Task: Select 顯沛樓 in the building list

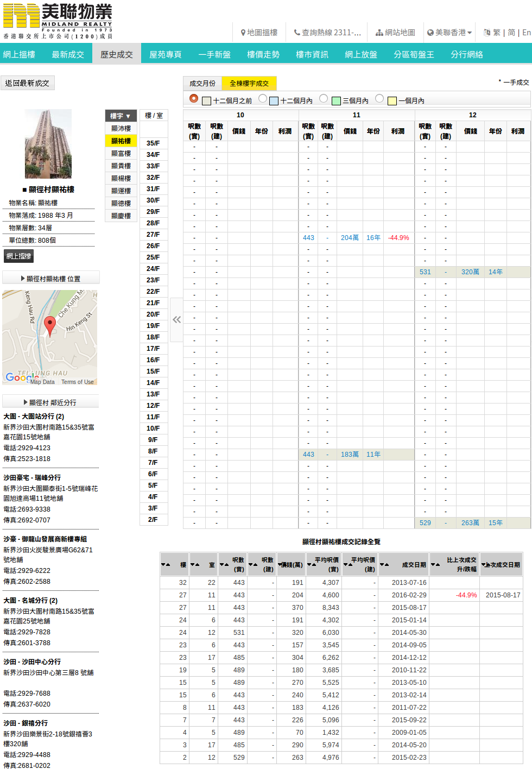Action: coord(121,128)
